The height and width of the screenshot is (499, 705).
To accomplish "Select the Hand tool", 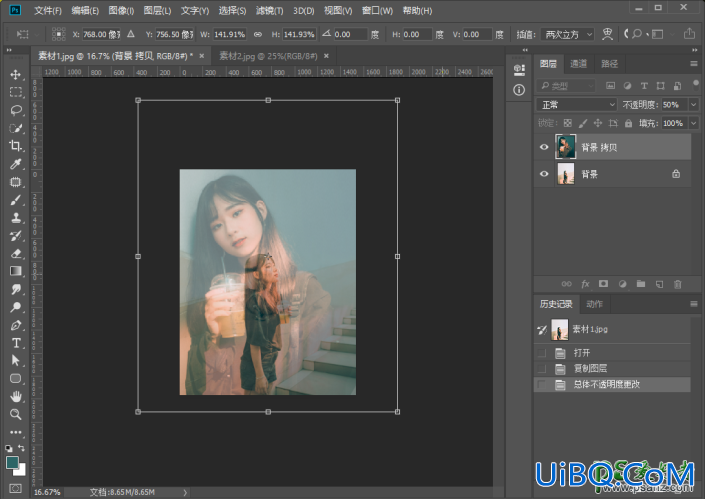I will [16, 397].
